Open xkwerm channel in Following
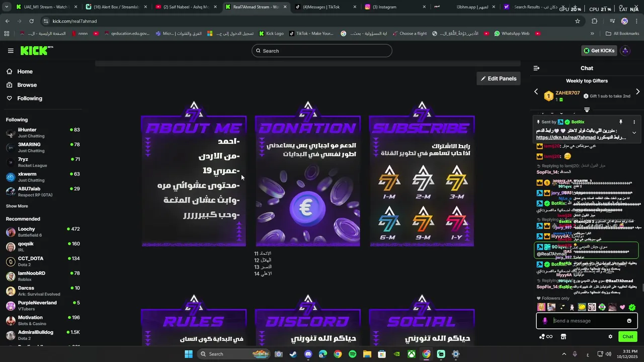644x362 pixels. tap(43, 177)
